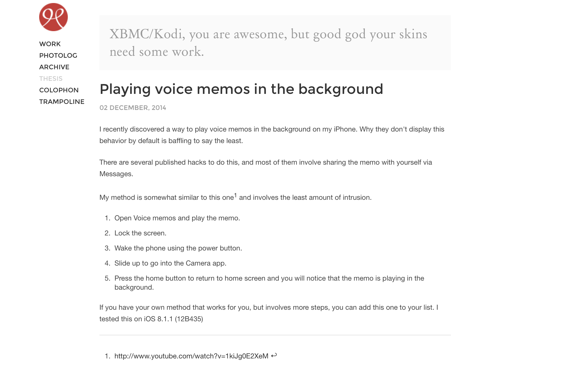The width and height of the screenshot is (588, 382).
Task: Click the footnote return arrow icon
Action: click(x=274, y=355)
